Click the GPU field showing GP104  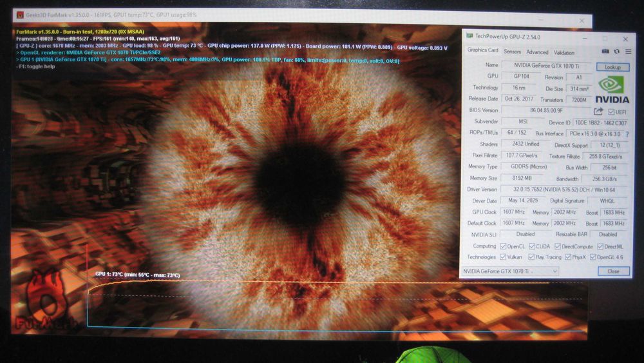521,76
